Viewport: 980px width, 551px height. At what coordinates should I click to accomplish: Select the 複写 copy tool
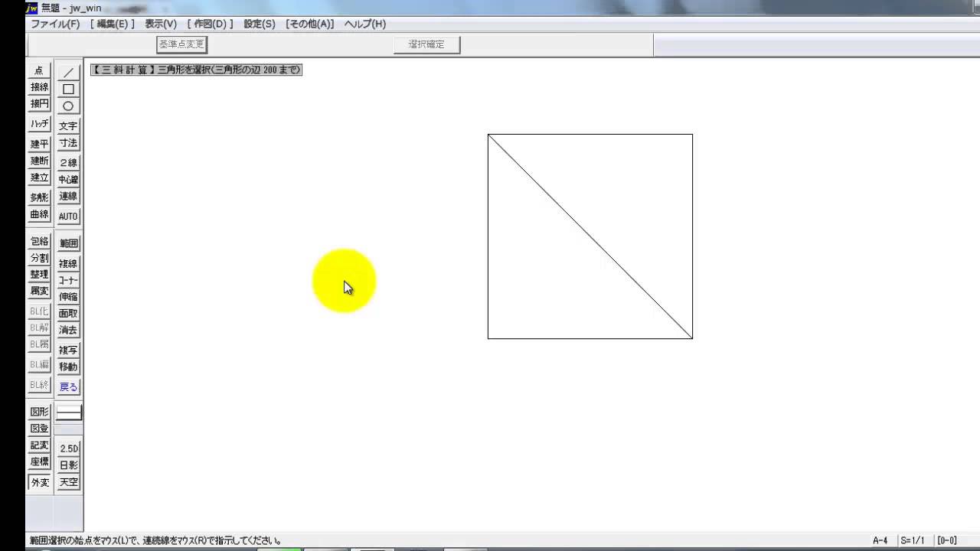(x=68, y=350)
